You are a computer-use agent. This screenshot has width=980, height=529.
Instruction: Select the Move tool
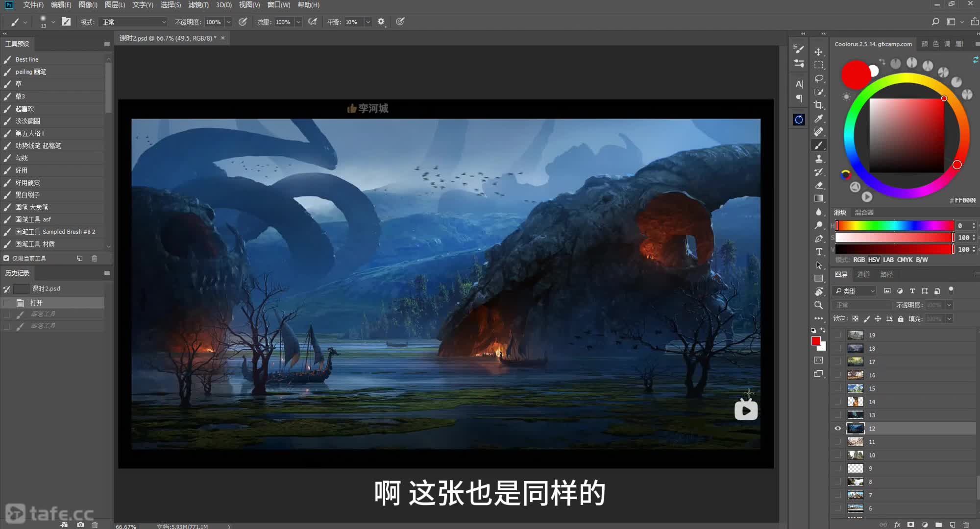(818, 52)
